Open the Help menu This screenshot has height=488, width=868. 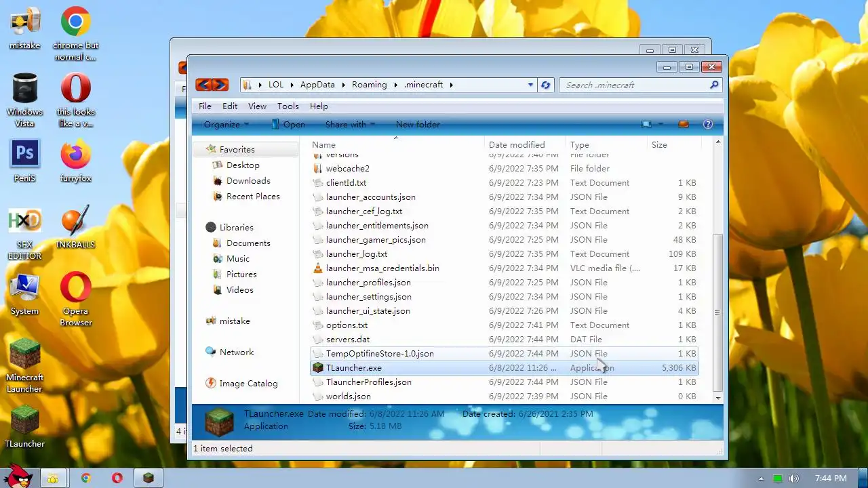click(x=319, y=106)
